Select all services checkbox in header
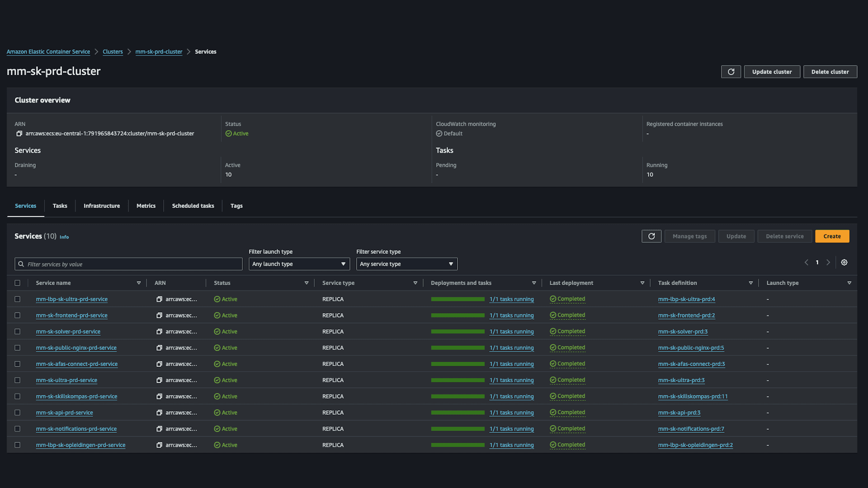Viewport: 868px width, 488px height. pyautogui.click(x=18, y=283)
